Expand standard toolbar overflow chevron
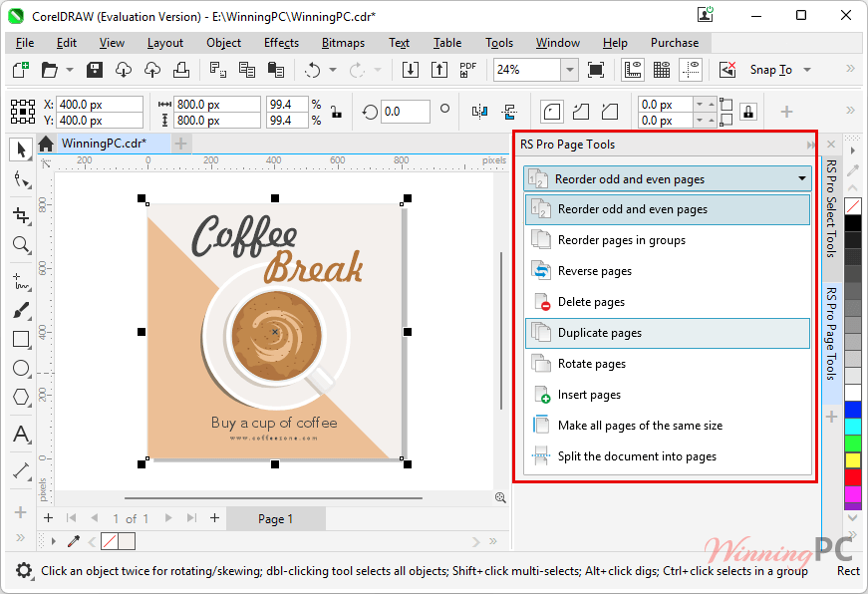The image size is (868, 594). point(850,69)
